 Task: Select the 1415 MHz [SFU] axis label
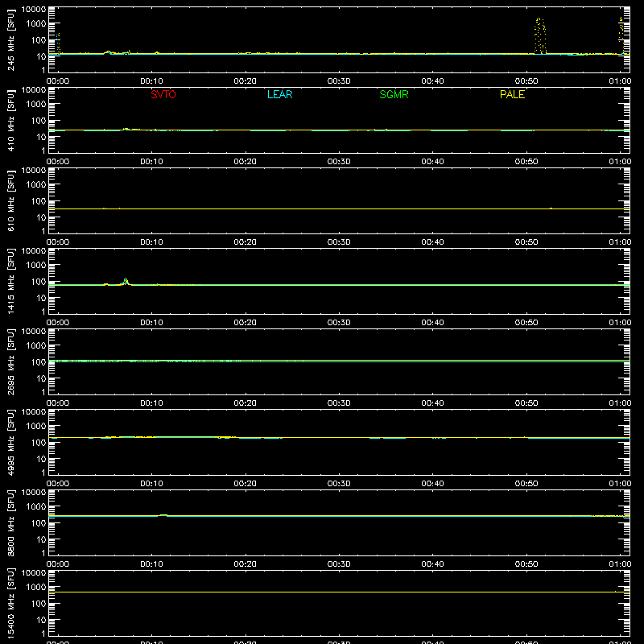[x=10, y=281]
